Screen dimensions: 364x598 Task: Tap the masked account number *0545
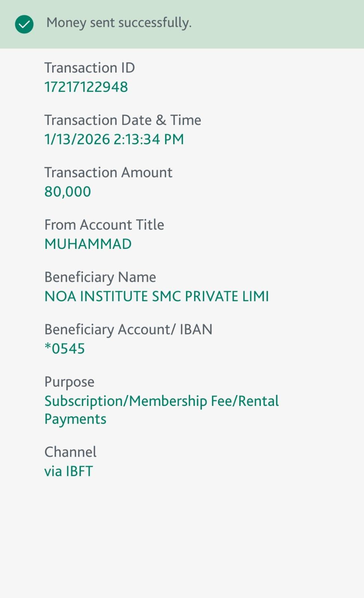tap(65, 349)
